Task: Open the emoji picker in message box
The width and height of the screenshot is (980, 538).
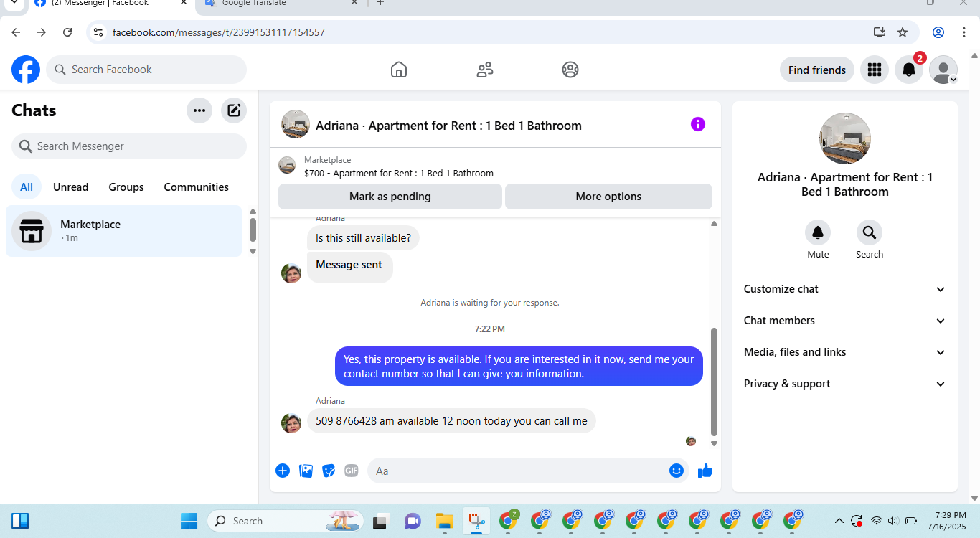Action: click(676, 471)
